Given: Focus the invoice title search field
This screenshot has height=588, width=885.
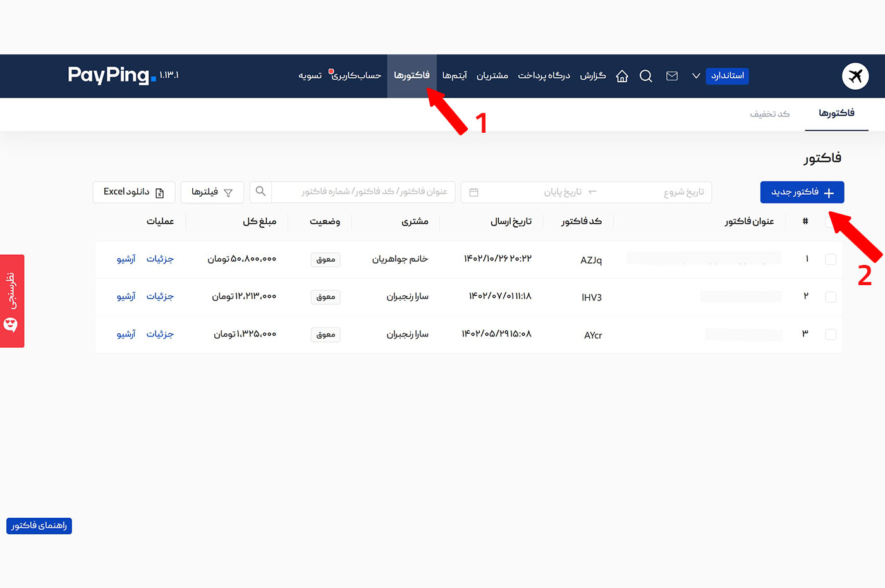Looking at the screenshot, I should (363, 192).
